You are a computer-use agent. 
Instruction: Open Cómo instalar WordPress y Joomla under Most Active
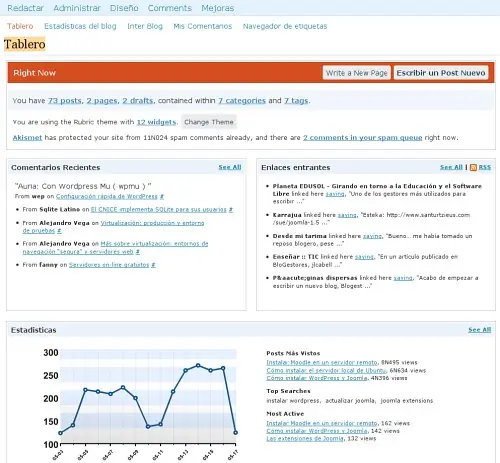317,431
